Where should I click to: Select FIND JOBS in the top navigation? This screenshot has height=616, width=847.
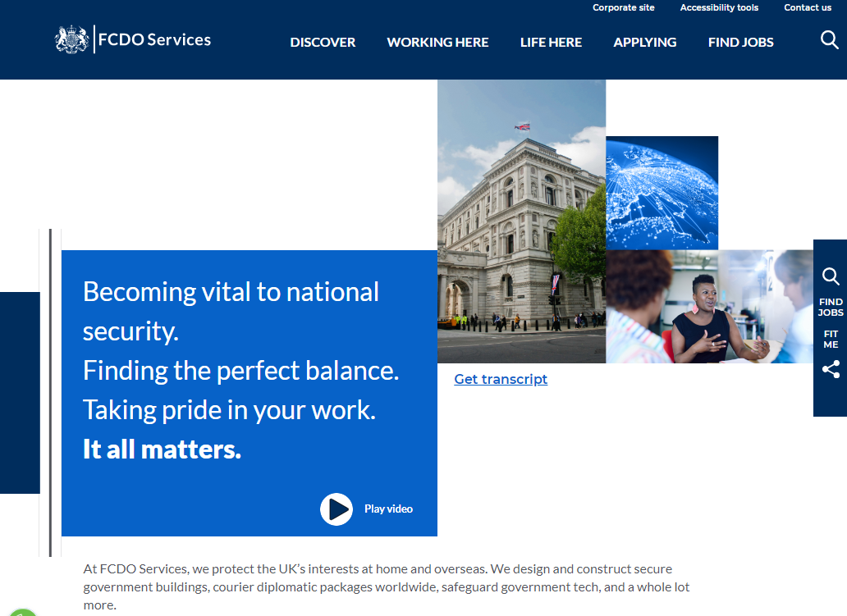(740, 42)
